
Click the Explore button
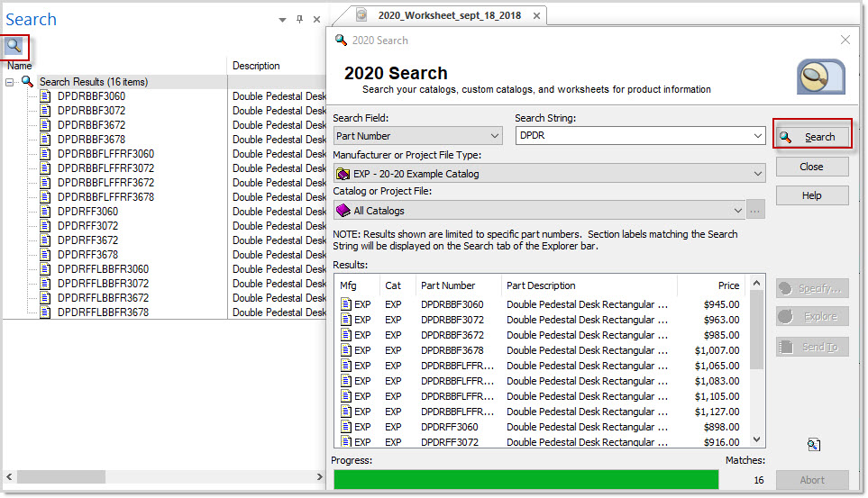pyautogui.click(x=812, y=316)
